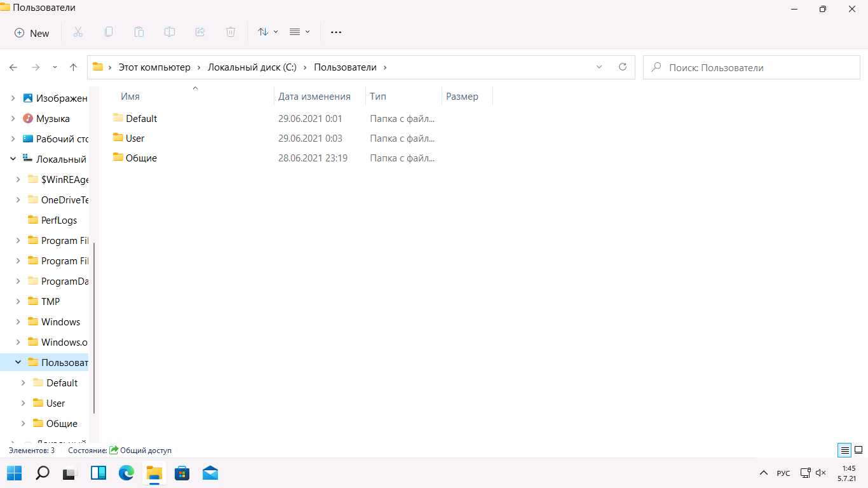
Task: Expand the Музыка tree node
Action: (13, 119)
